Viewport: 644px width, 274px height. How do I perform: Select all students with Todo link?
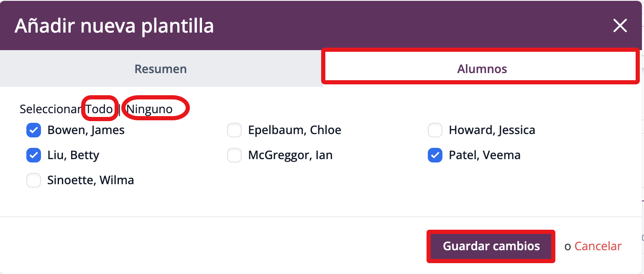99,109
